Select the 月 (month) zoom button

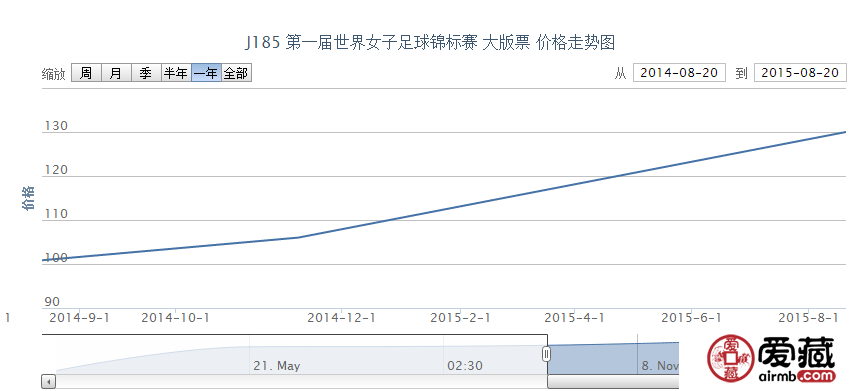tap(116, 73)
